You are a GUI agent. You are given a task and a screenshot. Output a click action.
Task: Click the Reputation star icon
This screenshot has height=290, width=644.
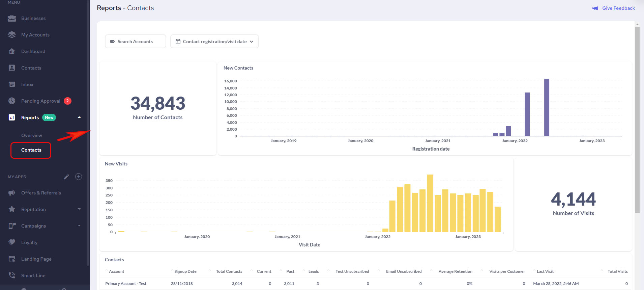coord(12,209)
